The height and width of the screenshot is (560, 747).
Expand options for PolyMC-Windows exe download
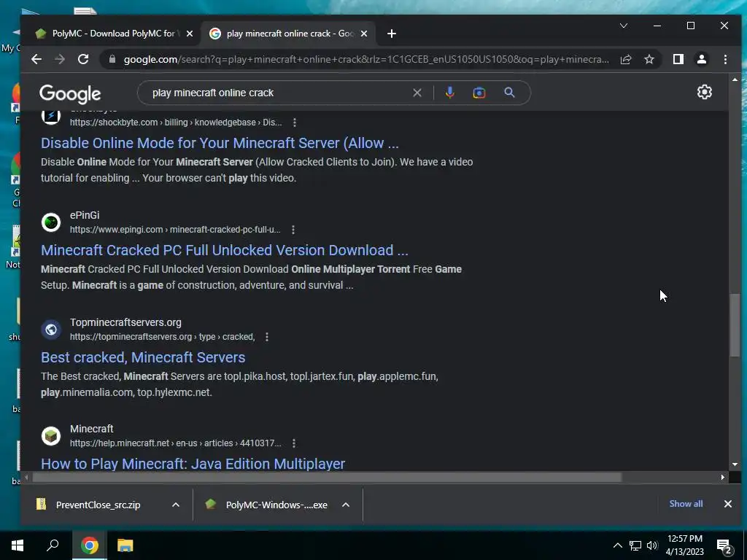tap(345, 505)
